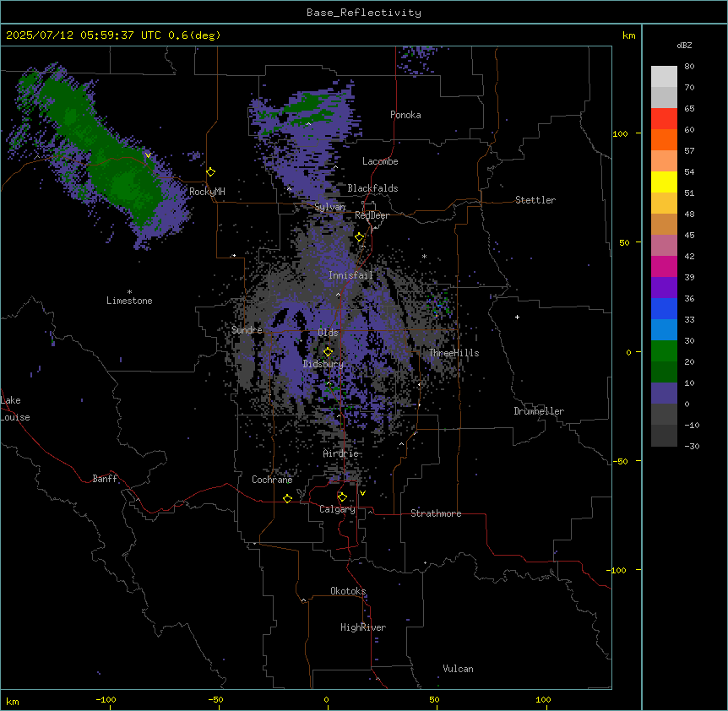The height and width of the screenshot is (711, 728).
Task: Click the white asterisk marker above Limestone
Action: click(x=129, y=291)
